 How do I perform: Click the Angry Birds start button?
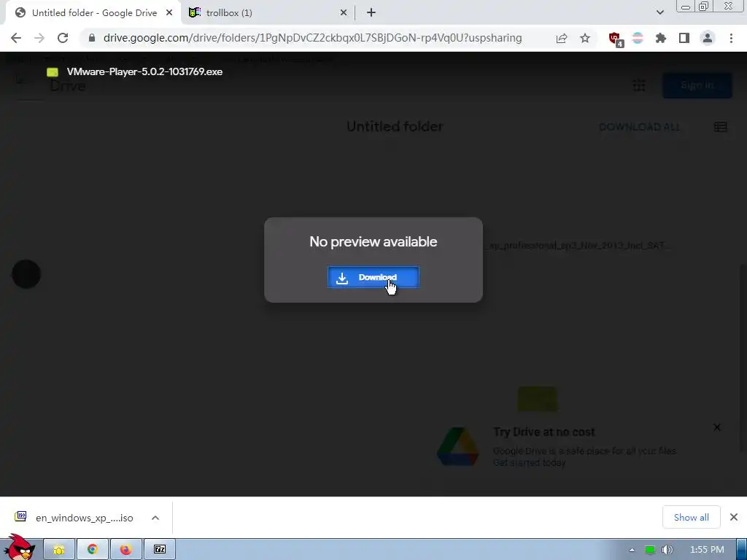tap(20, 548)
